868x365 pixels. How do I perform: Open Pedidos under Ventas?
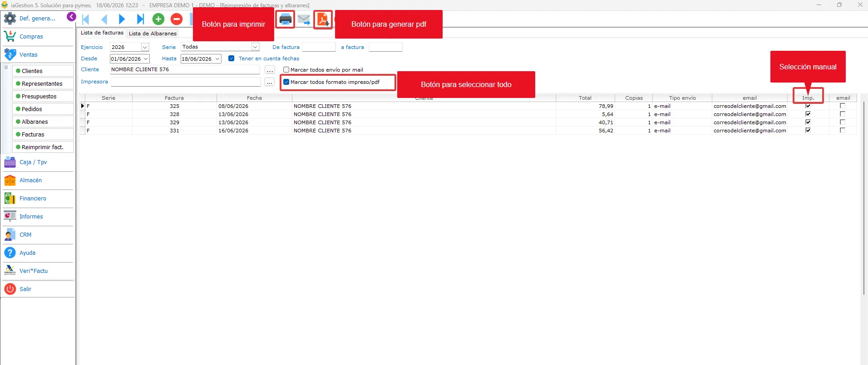coord(43,109)
